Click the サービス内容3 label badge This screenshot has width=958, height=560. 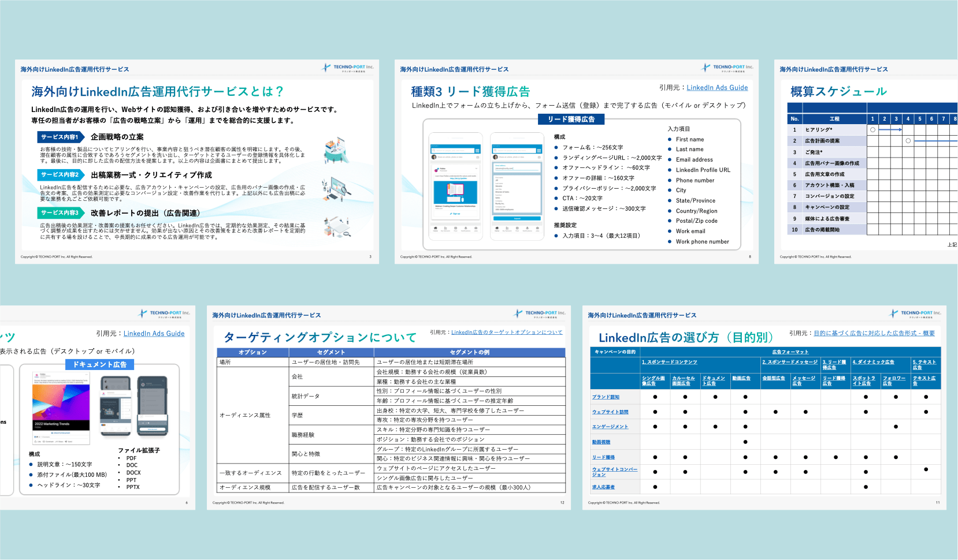click(x=60, y=213)
